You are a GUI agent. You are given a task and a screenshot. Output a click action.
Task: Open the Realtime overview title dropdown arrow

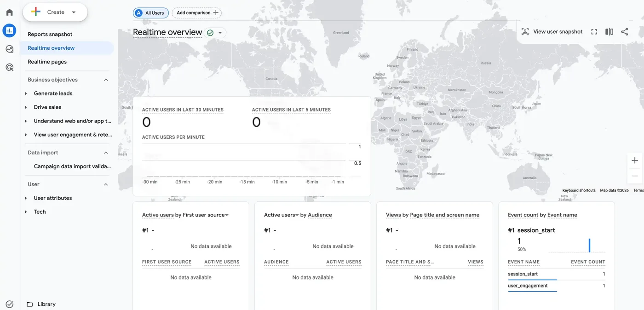pyautogui.click(x=220, y=33)
